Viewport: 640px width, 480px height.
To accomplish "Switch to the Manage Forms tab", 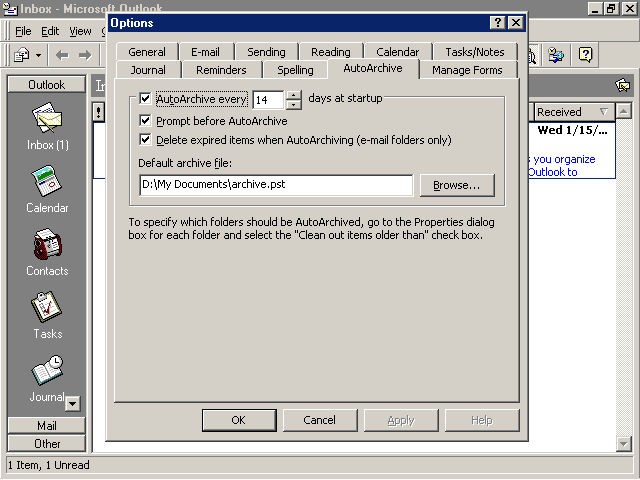I will pyautogui.click(x=467, y=70).
